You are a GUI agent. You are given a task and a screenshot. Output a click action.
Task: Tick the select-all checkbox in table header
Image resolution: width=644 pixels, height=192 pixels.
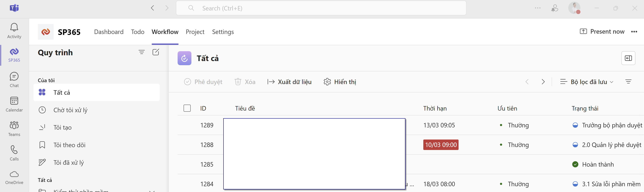pos(187,108)
